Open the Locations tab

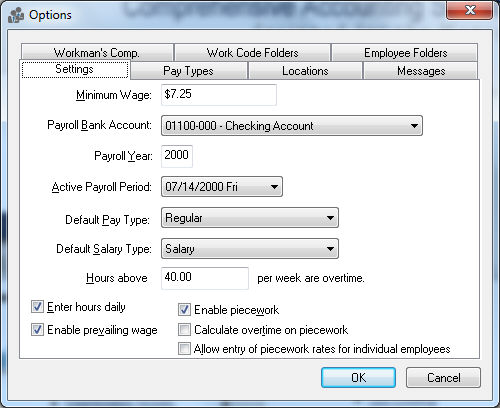305,71
